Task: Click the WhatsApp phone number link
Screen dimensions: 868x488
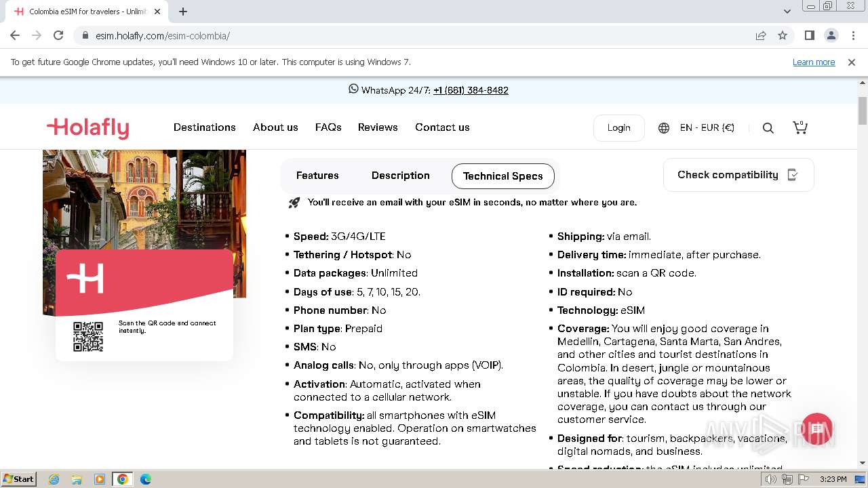Action: pyautogui.click(x=471, y=90)
